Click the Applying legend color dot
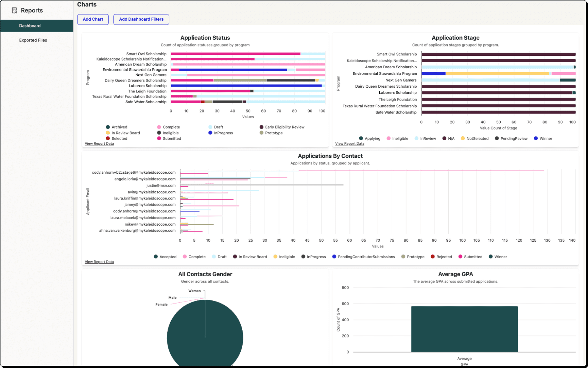 coord(361,139)
